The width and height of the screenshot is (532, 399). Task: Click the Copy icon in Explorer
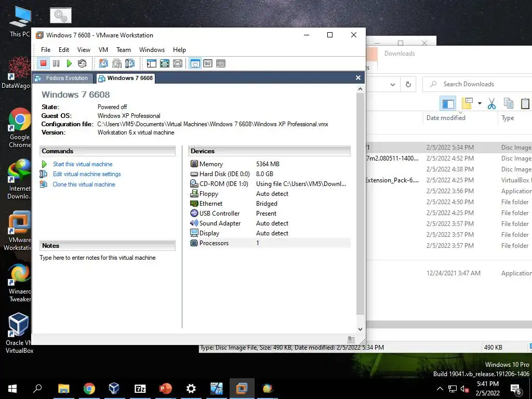(x=508, y=103)
